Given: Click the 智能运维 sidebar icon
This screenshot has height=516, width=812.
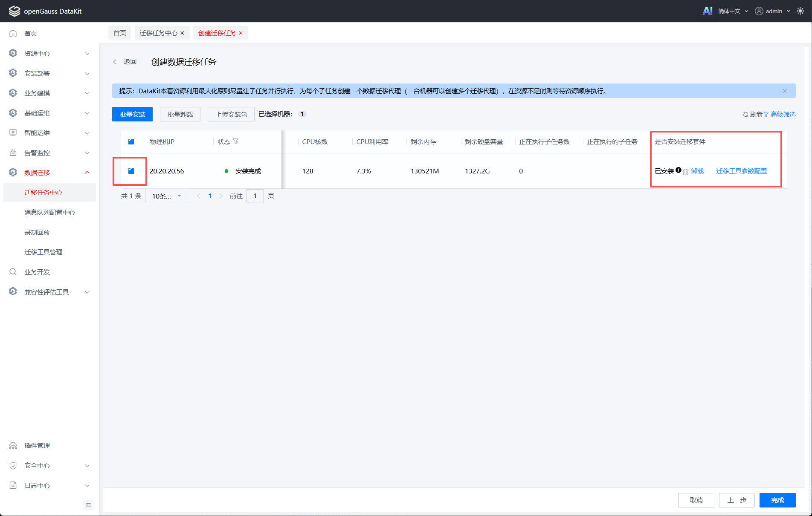Looking at the screenshot, I should [13, 133].
